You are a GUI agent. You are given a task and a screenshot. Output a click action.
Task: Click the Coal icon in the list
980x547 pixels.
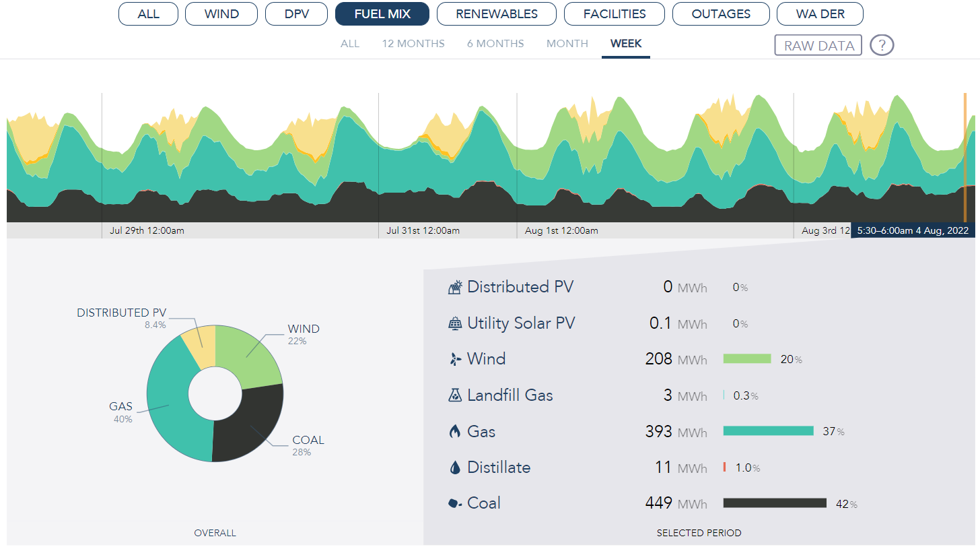tap(455, 503)
